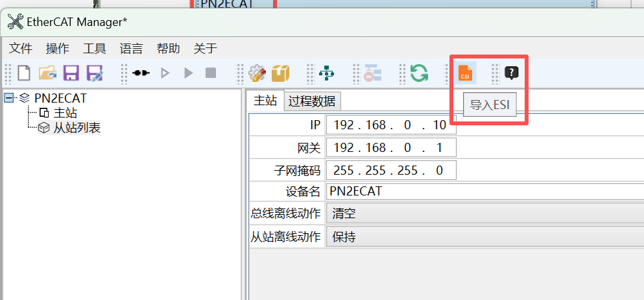Click the solid gray play icon
Screen dimensions: 644x300
189,73
